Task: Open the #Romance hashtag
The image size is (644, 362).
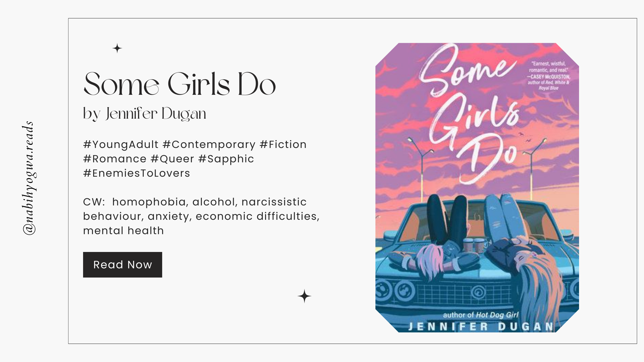Action: click(115, 159)
